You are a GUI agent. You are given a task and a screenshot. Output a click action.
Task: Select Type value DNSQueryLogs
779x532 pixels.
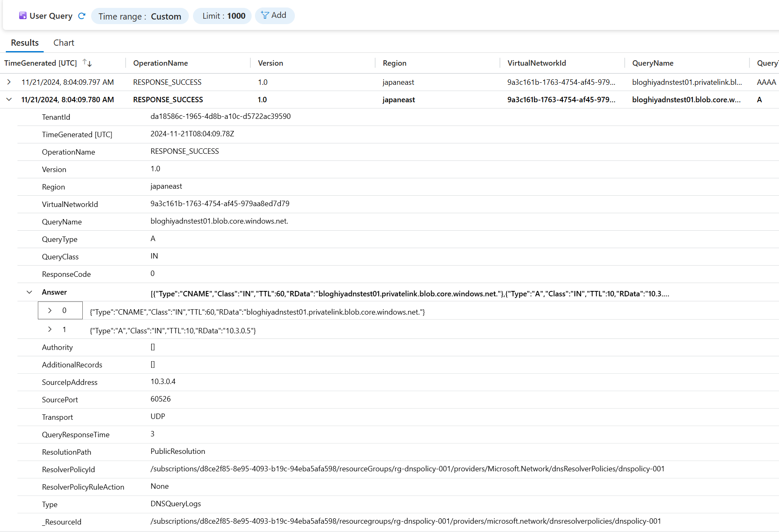point(176,504)
